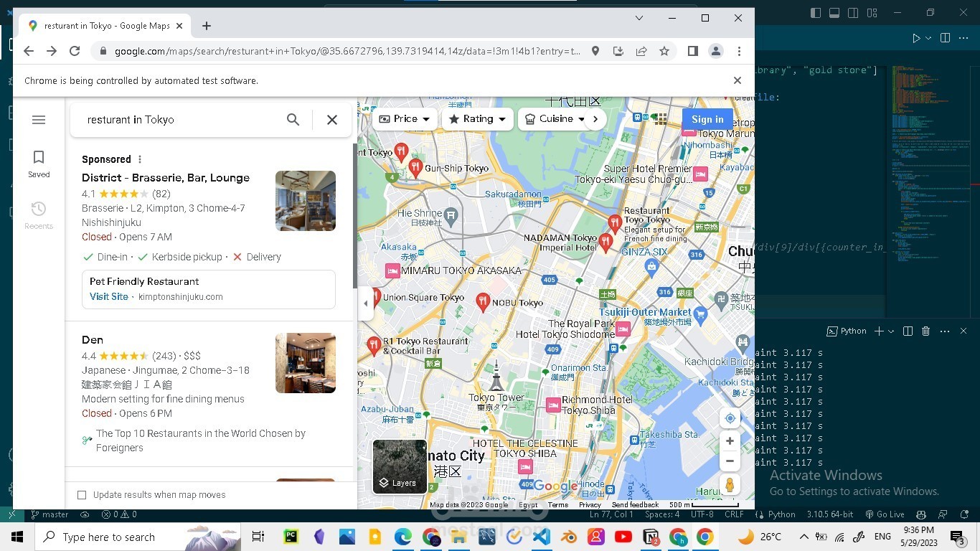Close the VS Code terminal panel
Image resolution: width=980 pixels, height=551 pixels.
[963, 331]
